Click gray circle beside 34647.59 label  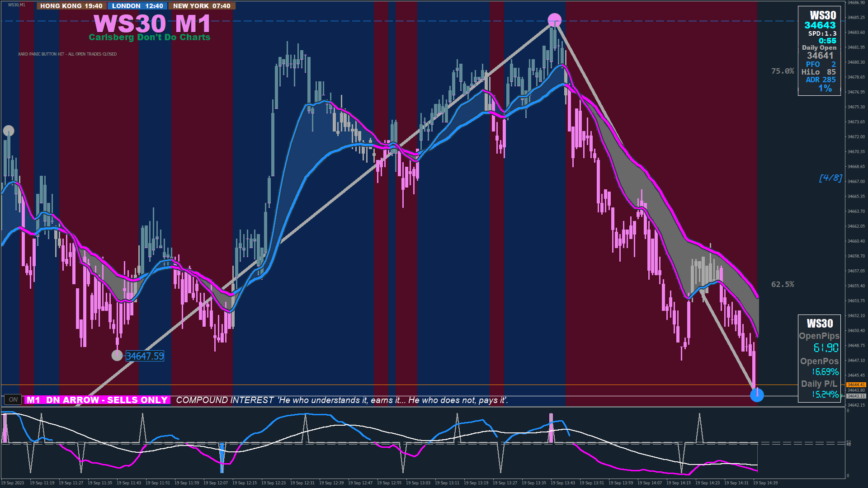pos(117,355)
